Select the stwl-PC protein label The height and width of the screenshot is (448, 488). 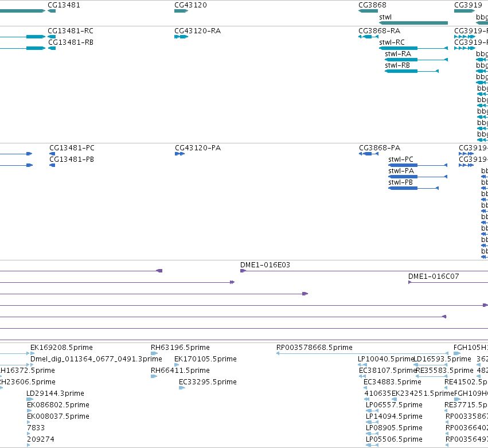pos(401,159)
